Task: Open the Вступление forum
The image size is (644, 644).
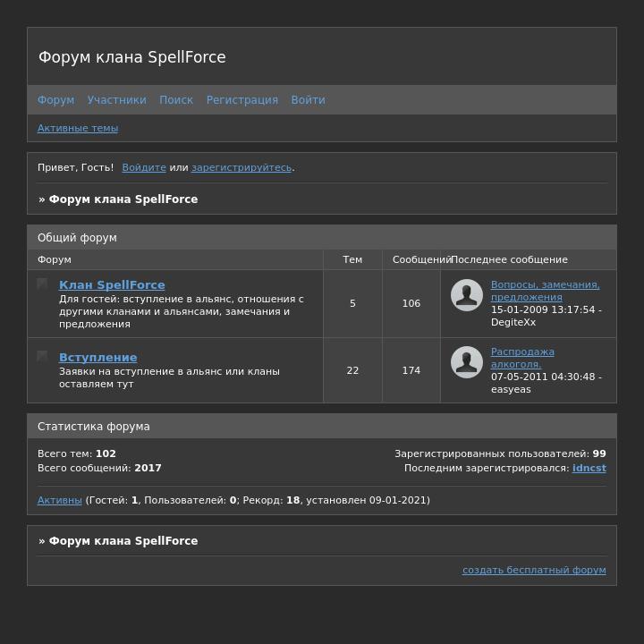Action: [x=98, y=357]
